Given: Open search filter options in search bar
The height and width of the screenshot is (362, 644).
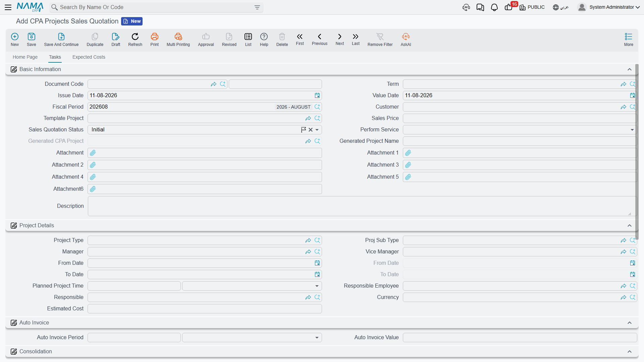Looking at the screenshot, I should (257, 7).
